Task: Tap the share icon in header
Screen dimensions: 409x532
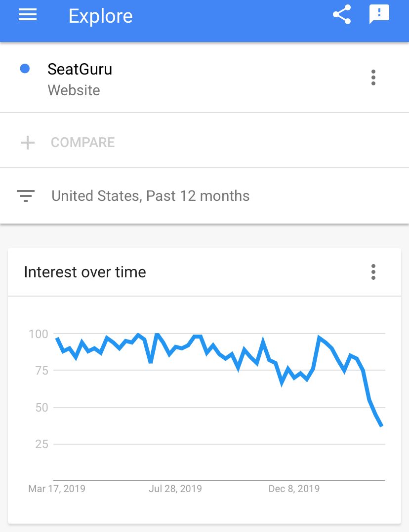Action: pyautogui.click(x=341, y=15)
